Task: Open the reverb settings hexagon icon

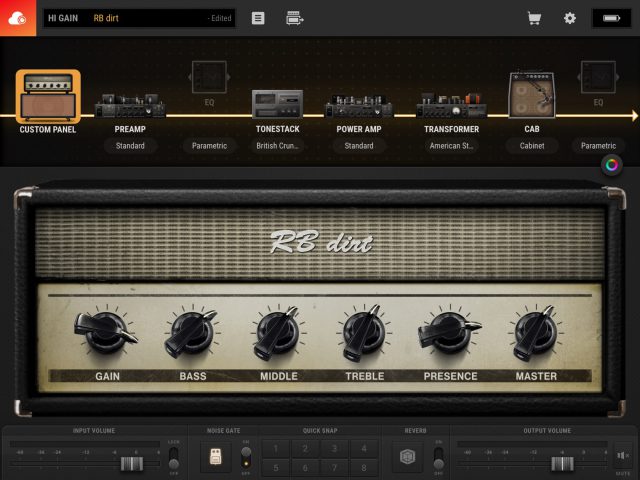Action: coord(407,457)
